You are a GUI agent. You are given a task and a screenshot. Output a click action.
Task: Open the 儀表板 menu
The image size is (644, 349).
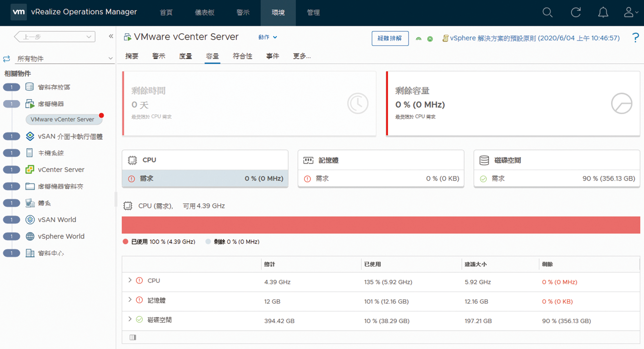[x=205, y=13]
